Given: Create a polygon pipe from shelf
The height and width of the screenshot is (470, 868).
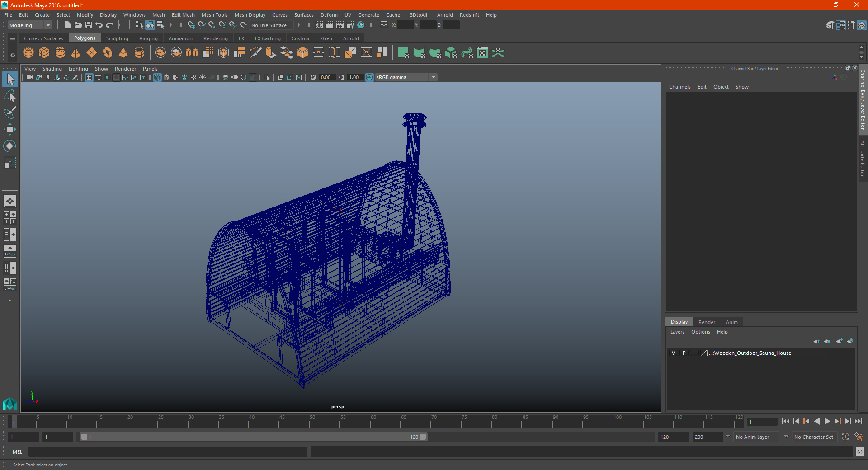Looking at the screenshot, I should [139, 53].
